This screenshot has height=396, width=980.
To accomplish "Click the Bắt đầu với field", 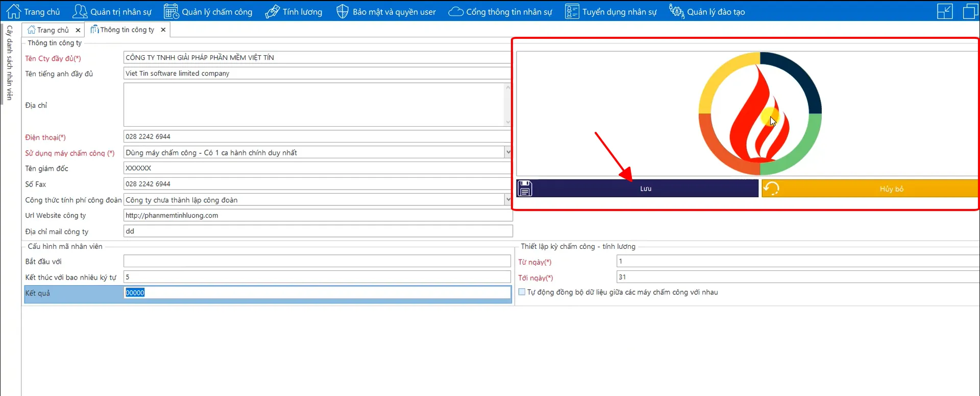I will click(x=317, y=261).
